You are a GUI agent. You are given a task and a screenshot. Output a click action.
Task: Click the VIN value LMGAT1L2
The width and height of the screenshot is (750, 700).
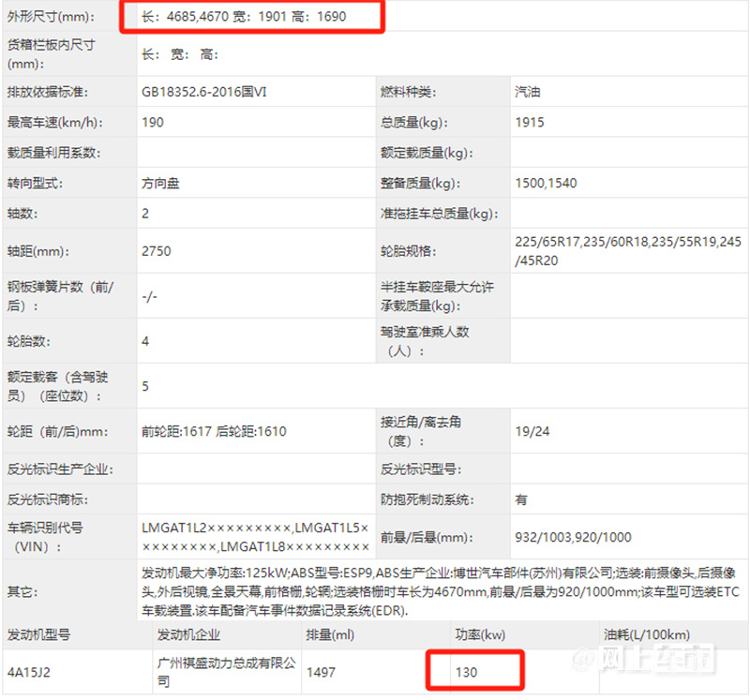pos(174,528)
